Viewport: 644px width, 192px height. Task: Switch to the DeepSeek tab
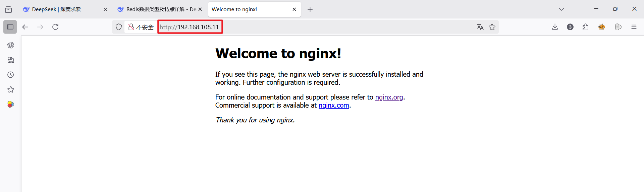click(65, 9)
